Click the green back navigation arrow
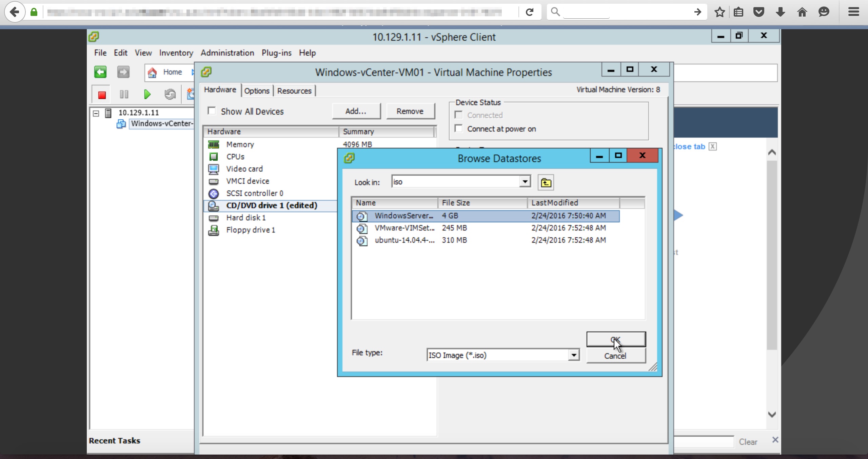This screenshot has height=459, width=868. (100, 72)
